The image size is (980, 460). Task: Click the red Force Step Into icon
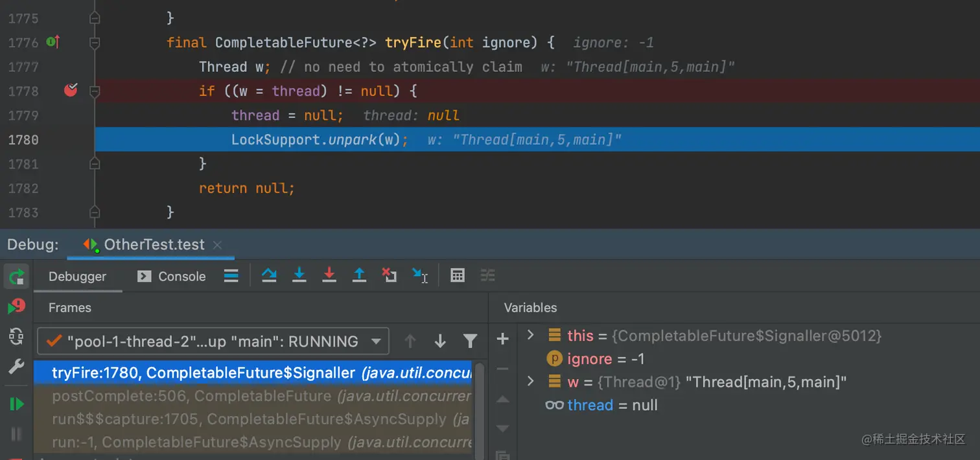(329, 276)
